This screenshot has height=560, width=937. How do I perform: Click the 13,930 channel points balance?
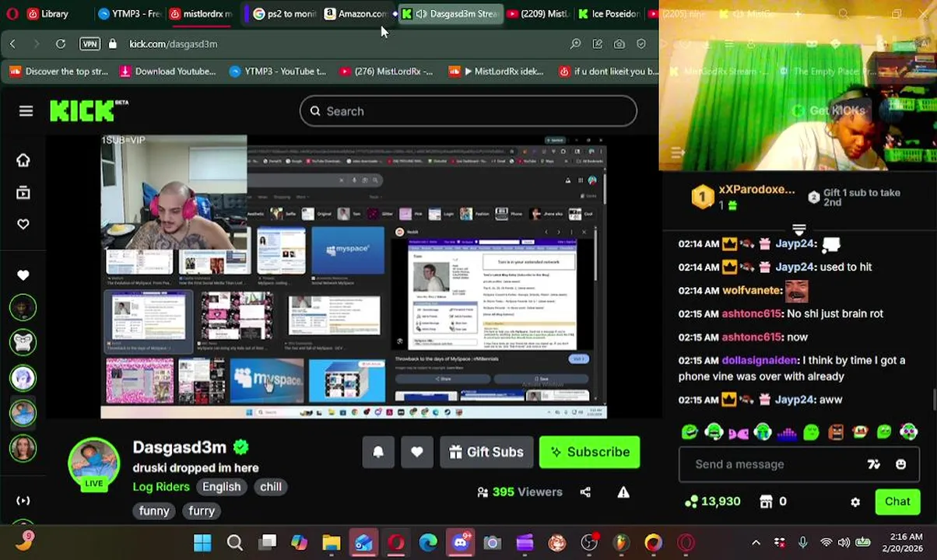tap(713, 502)
